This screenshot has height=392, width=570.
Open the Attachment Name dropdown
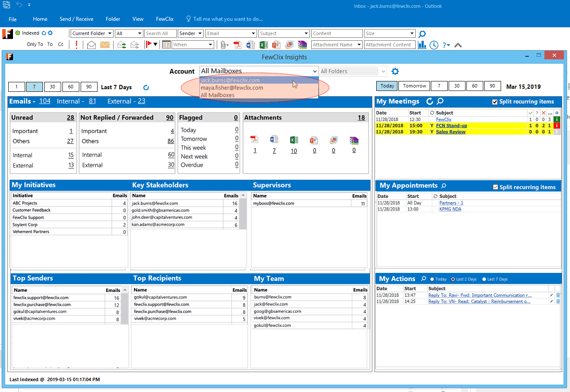pyautogui.click(x=337, y=45)
